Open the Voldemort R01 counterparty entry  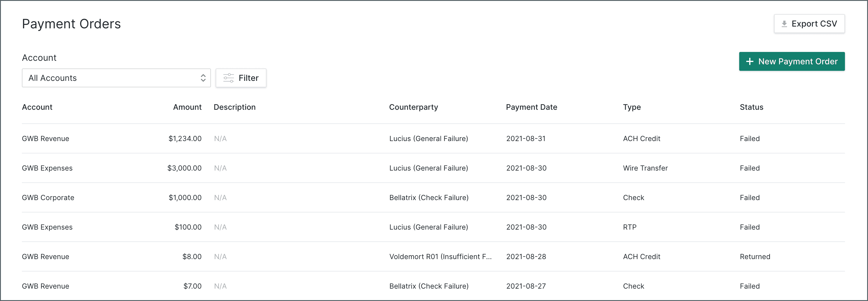440,256
